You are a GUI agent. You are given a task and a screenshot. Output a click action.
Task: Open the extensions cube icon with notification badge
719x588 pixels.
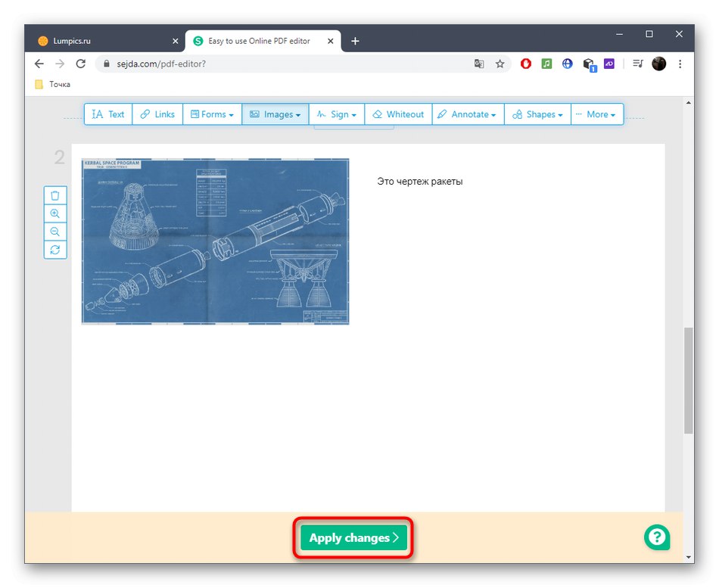(588, 64)
